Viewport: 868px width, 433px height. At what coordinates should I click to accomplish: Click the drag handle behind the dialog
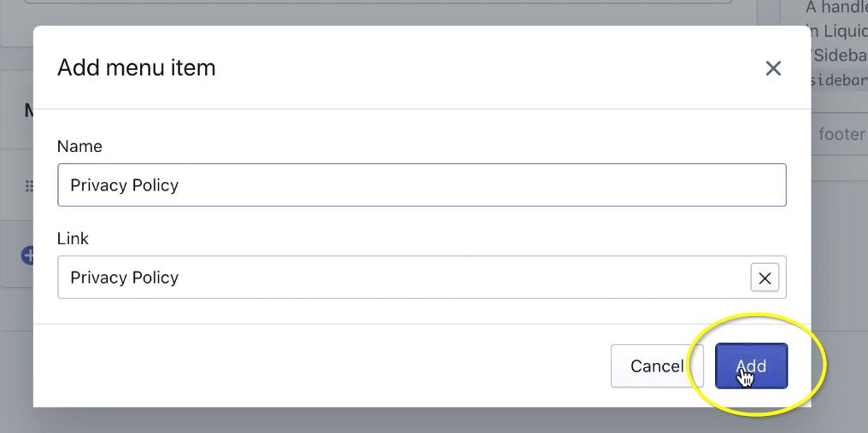[x=28, y=185]
